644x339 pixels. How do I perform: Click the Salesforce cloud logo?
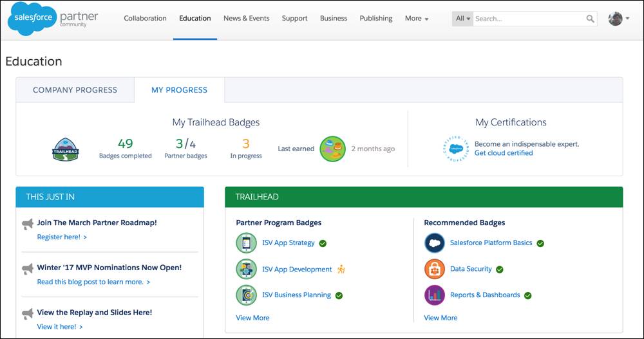pos(32,19)
